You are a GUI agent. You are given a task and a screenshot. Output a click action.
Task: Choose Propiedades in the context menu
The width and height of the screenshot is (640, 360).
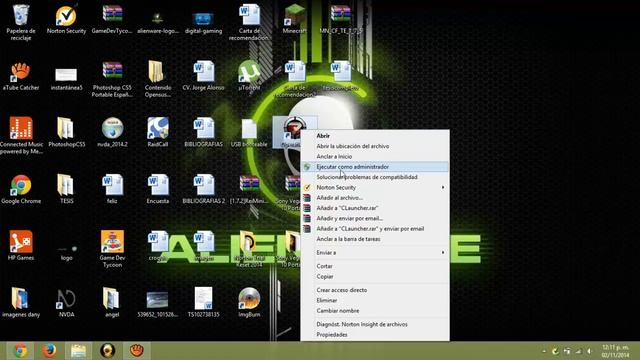(x=375, y=335)
